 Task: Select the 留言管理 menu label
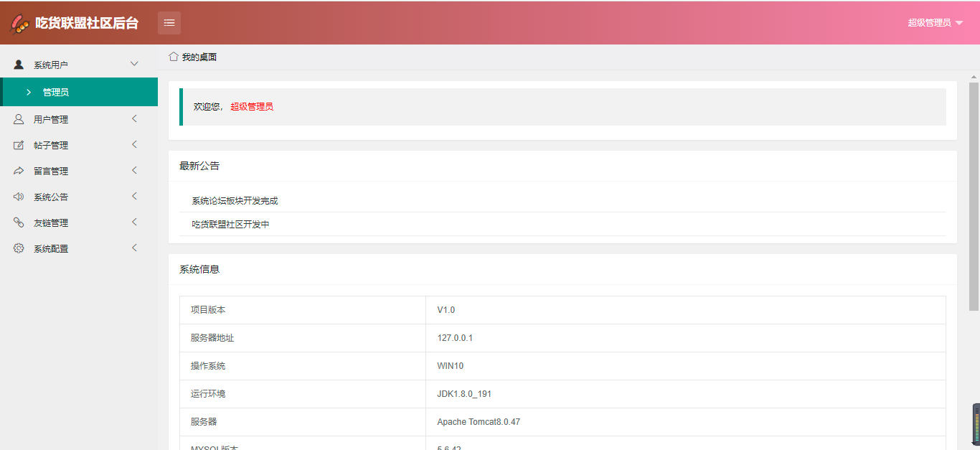[51, 171]
